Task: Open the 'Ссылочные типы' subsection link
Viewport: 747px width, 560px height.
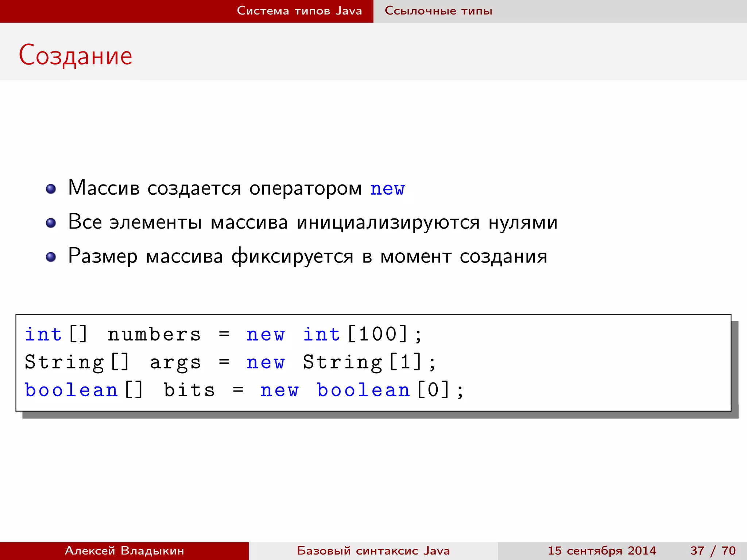Action: [438, 11]
